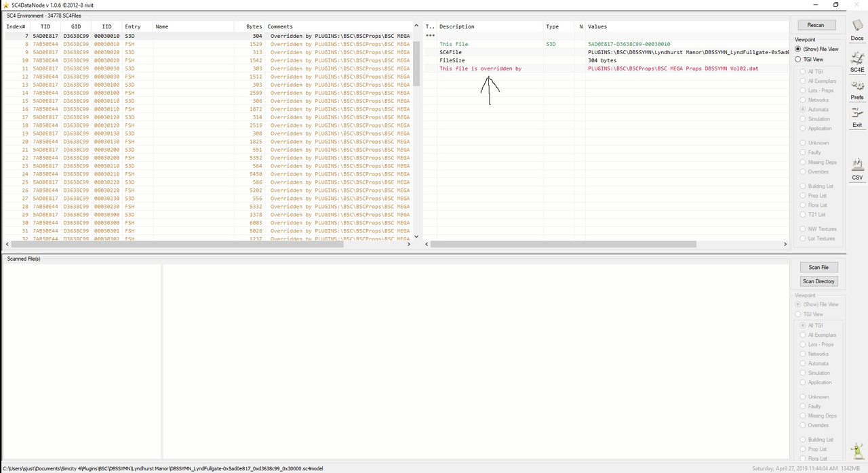868x473 pixels.
Task: Click the star app icon in title bar
Action: pos(5,5)
